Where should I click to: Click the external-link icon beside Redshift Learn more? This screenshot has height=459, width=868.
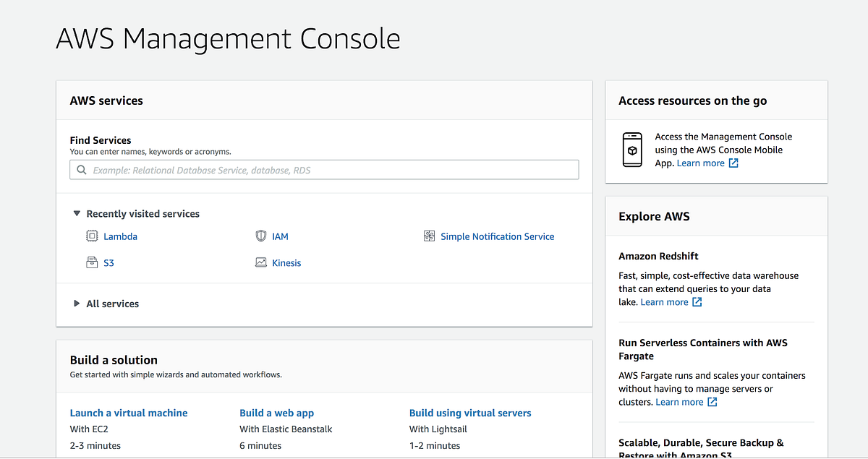[696, 301]
